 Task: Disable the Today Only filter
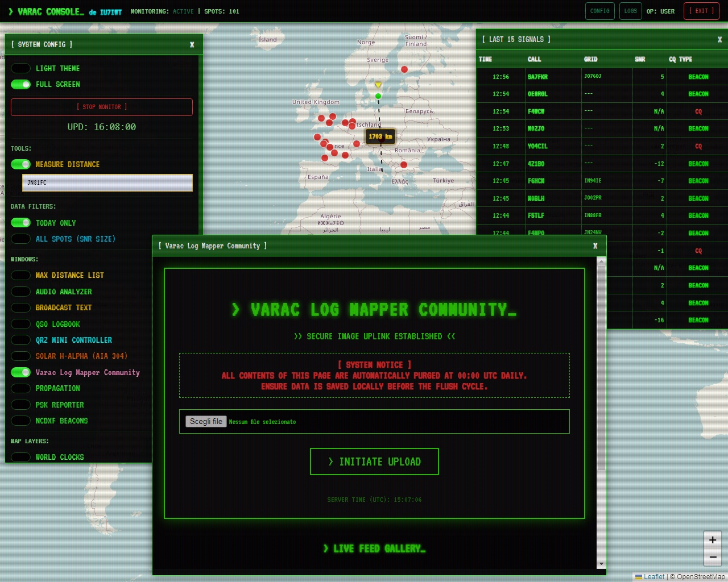(x=21, y=223)
